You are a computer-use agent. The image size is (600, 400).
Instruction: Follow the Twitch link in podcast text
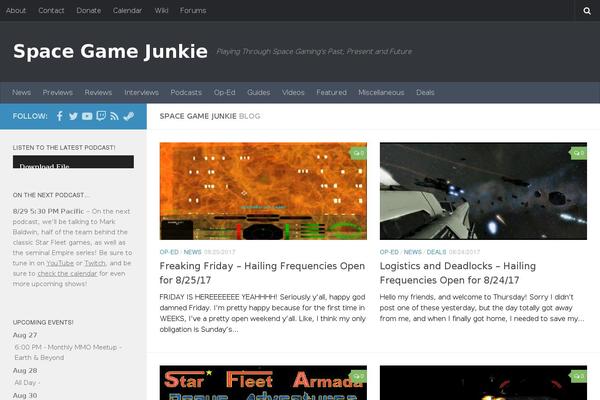click(x=95, y=263)
